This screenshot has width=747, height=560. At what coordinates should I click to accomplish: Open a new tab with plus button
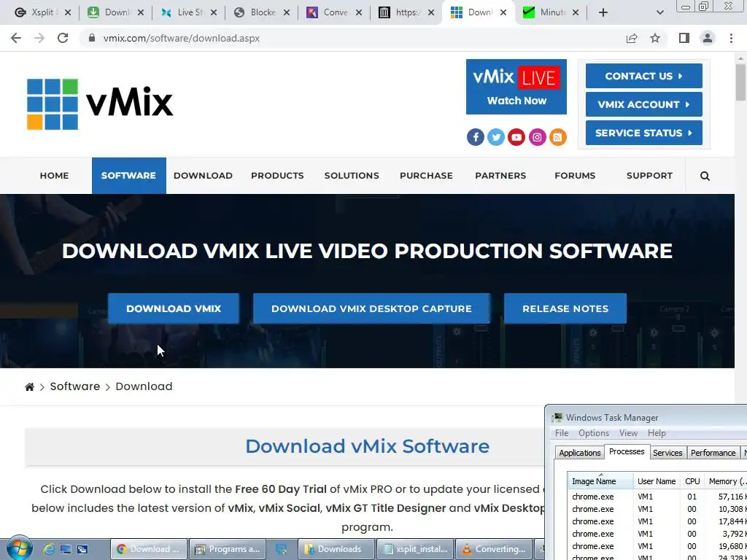point(603,13)
